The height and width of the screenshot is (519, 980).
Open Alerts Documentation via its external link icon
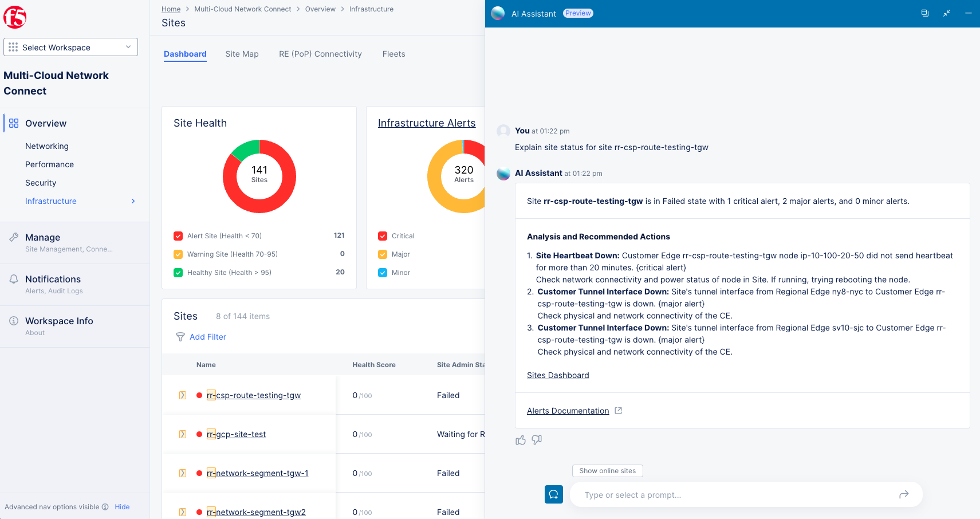[619, 410]
